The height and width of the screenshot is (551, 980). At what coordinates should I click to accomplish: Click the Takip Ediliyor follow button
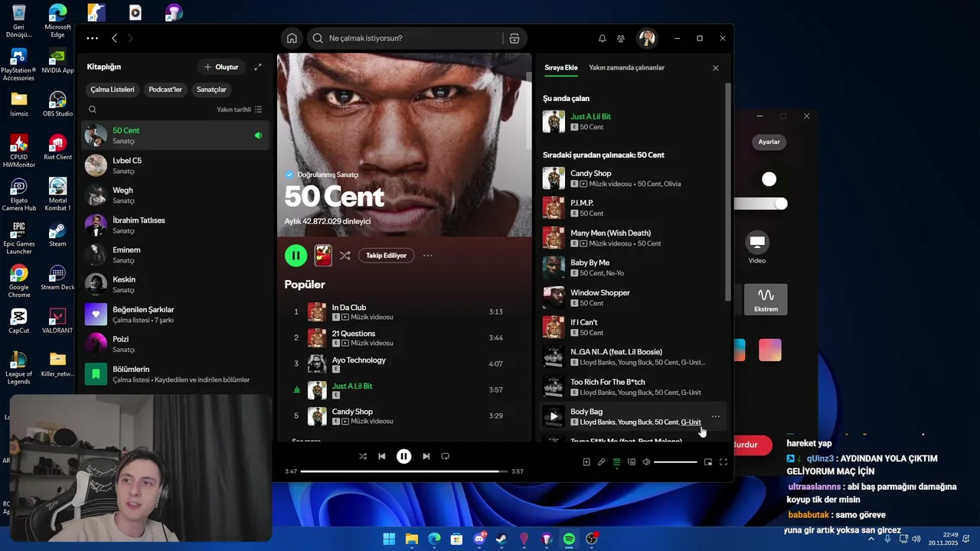pos(386,256)
